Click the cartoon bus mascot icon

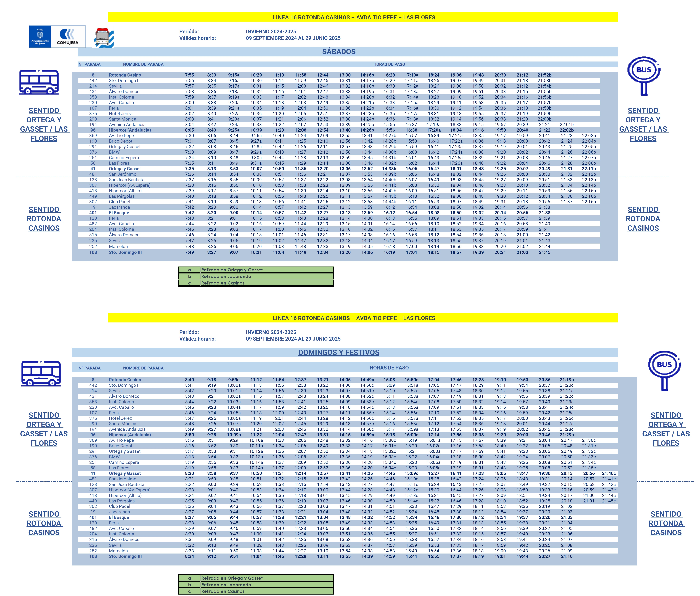(x=103, y=38)
